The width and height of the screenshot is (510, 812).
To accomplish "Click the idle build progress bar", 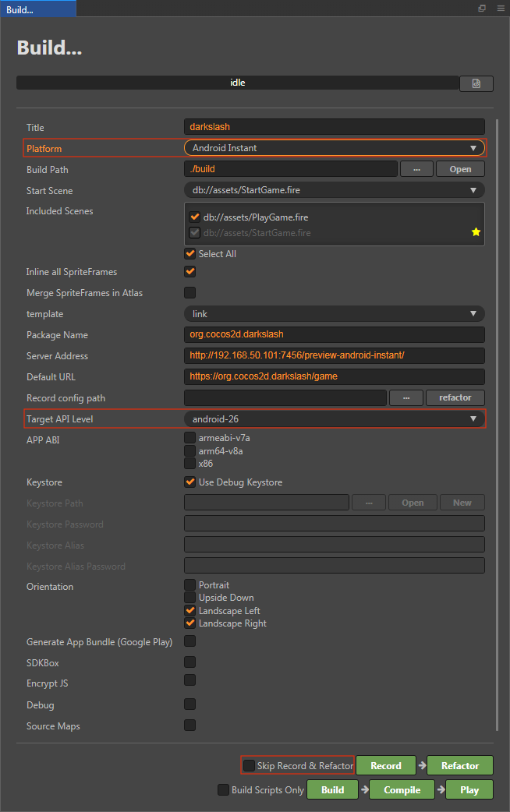I will (x=237, y=83).
